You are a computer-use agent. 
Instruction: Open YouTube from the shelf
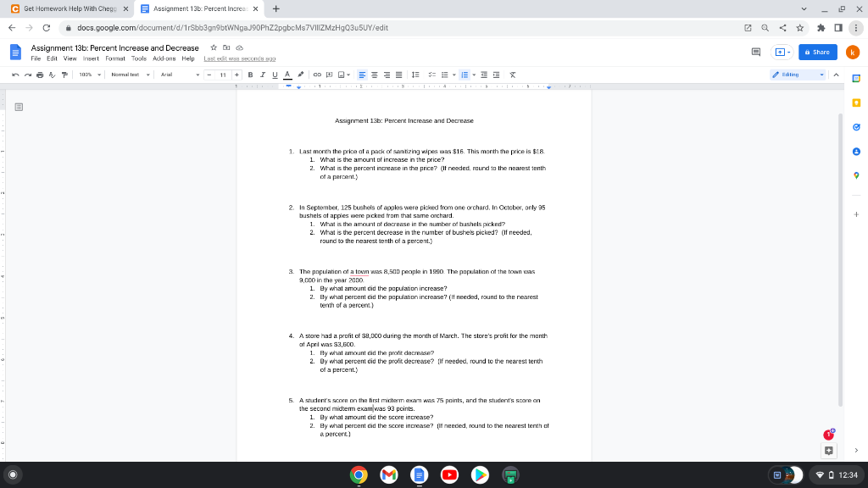[x=449, y=474]
